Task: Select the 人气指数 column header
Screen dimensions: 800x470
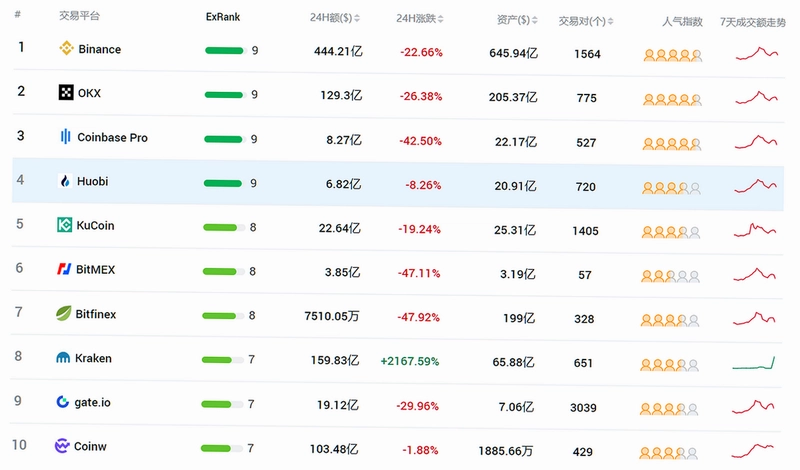Action: click(682, 21)
